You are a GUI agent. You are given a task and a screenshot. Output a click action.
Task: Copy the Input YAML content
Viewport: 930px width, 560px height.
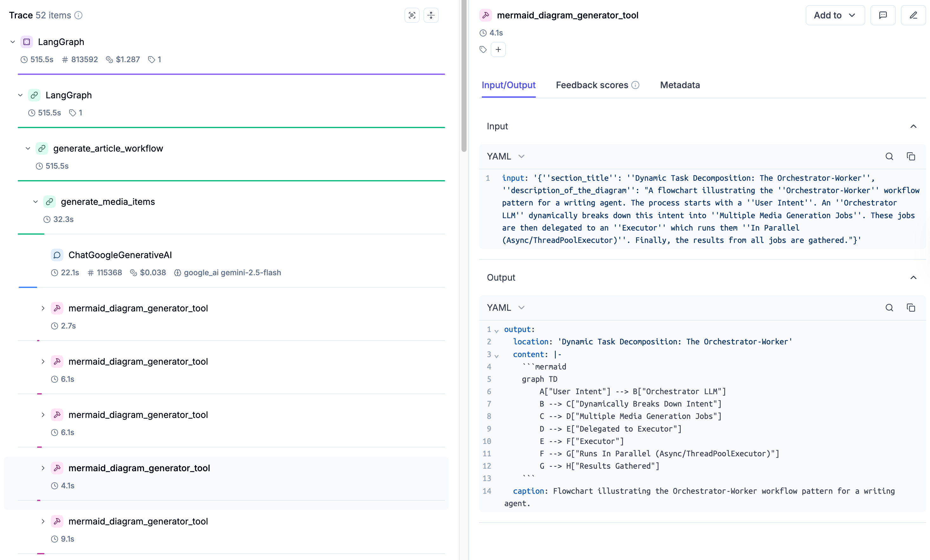911,156
